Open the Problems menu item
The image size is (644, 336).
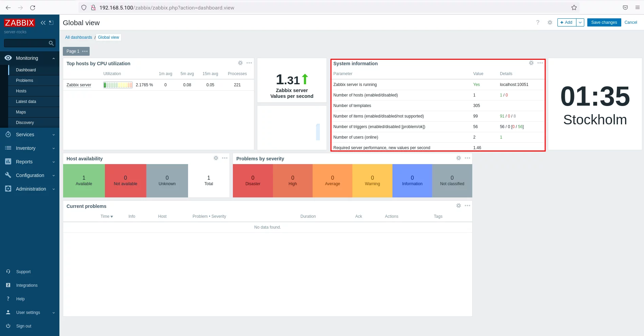click(x=34, y=81)
